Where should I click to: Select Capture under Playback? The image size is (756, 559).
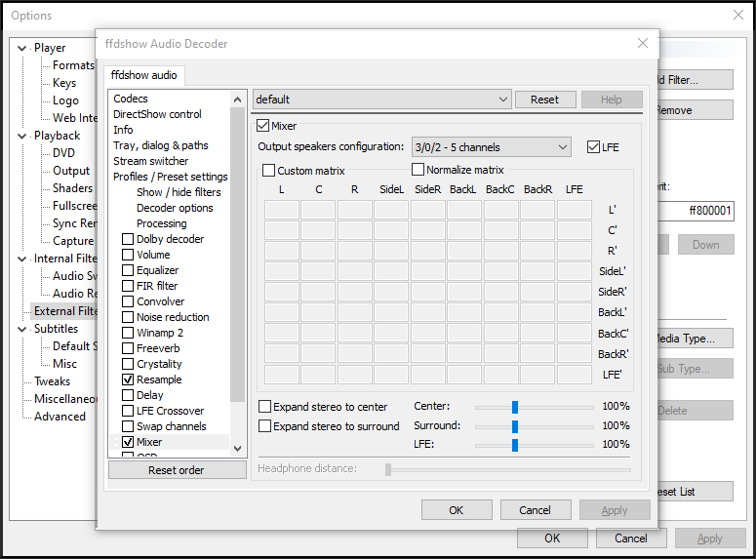73,241
